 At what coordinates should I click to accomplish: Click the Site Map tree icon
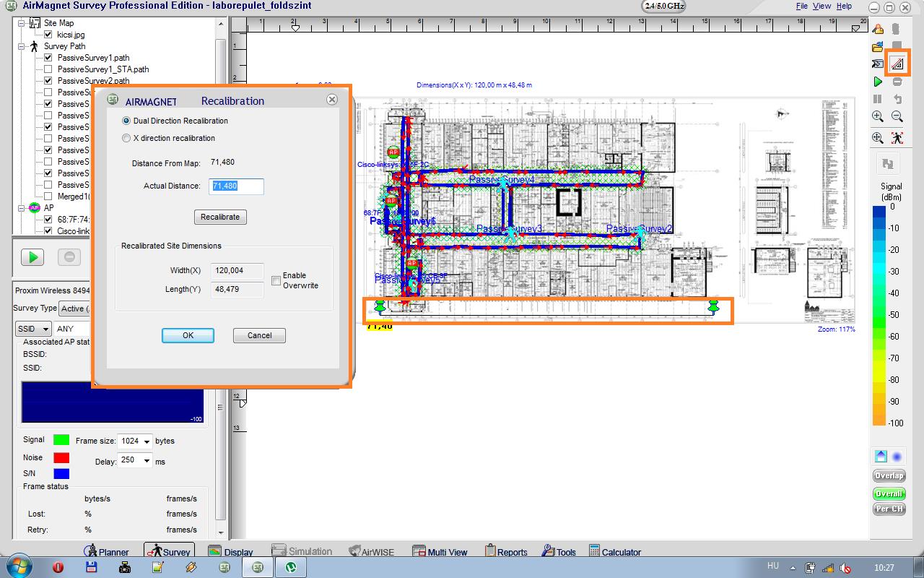35,23
